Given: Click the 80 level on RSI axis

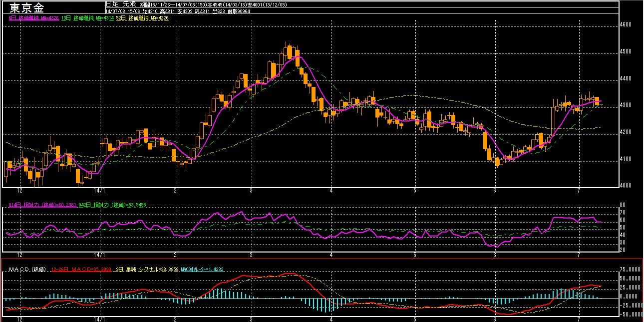Looking at the screenshot, I should pos(623,204).
